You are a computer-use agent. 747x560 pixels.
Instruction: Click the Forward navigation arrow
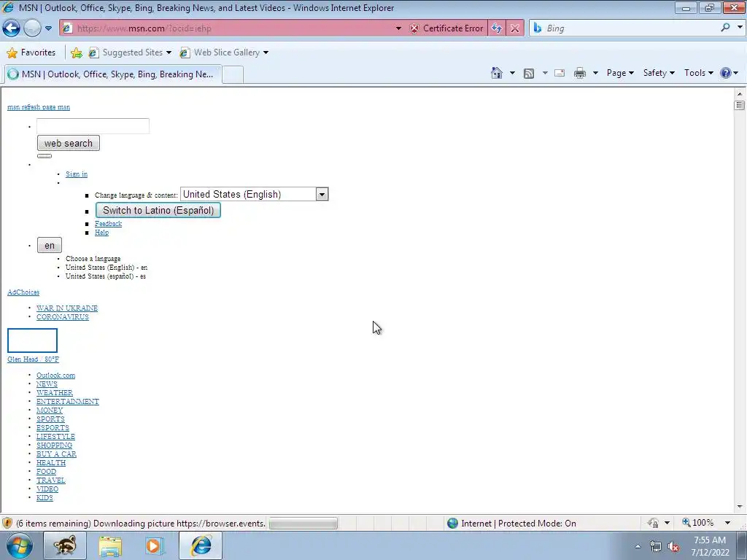tap(32, 28)
